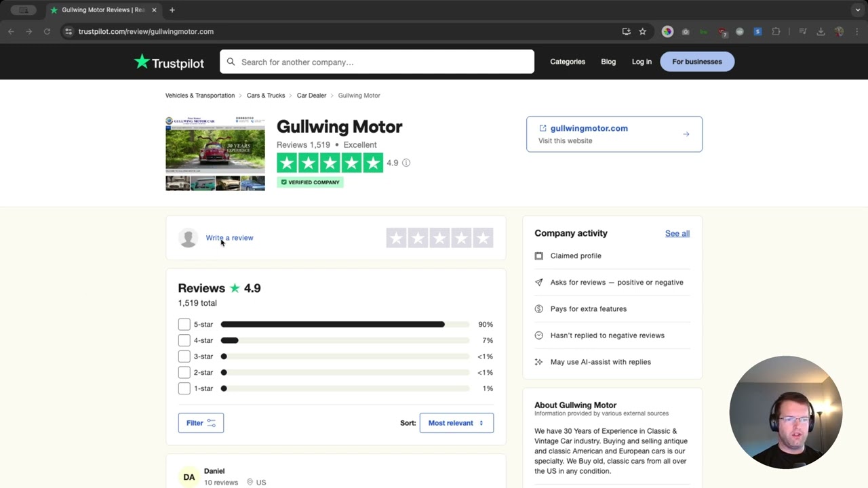Select the third empty rating star

[x=439, y=238]
